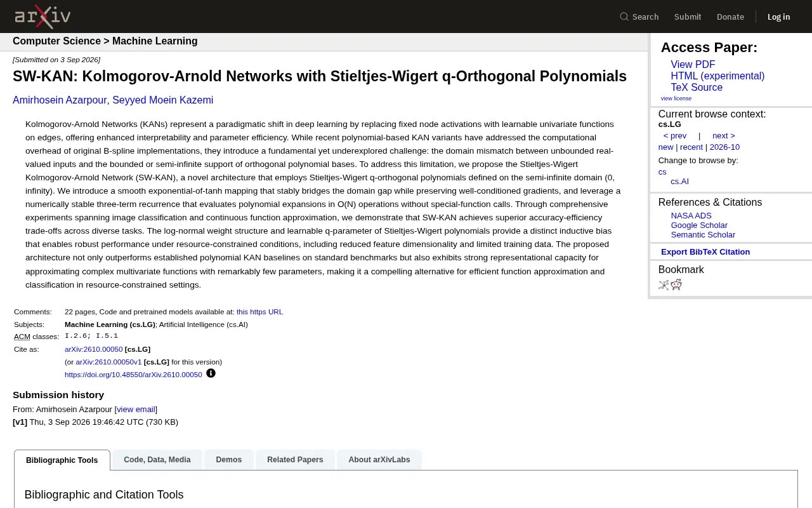Viewport: 812px width, 508px height.
Task: Open the 'new' cs.LG listings link
Action: tap(666, 147)
